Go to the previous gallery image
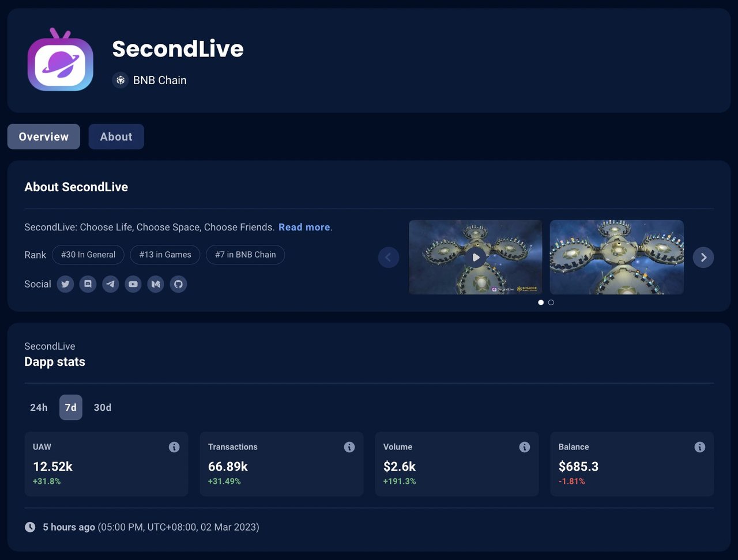738x560 pixels. (x=389, y=258)
